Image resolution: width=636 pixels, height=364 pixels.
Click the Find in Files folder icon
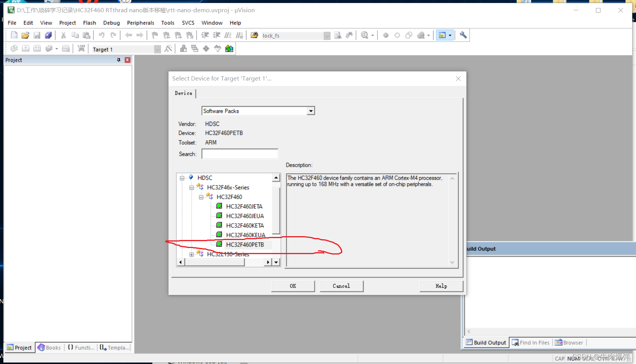pyautogui.click(x=254, y=35)
